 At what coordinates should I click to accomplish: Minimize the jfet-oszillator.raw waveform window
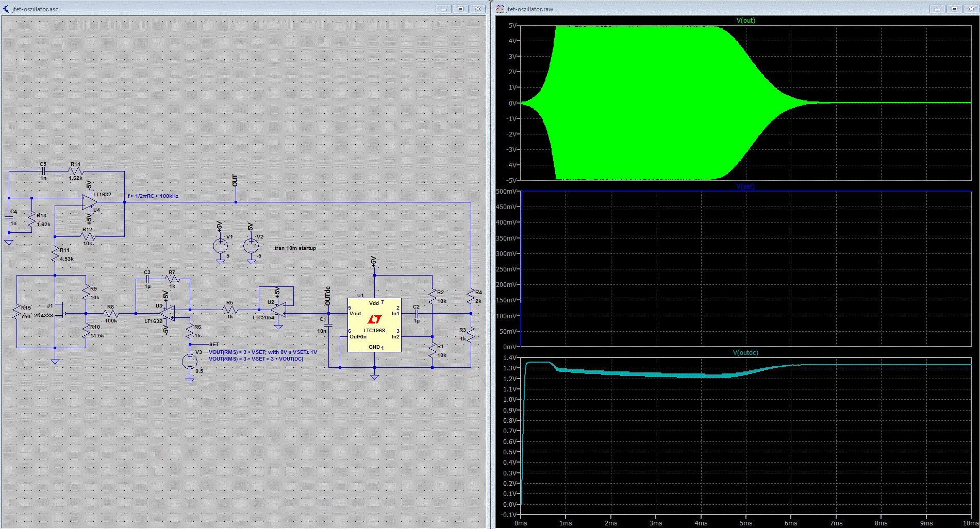[937, 9]
